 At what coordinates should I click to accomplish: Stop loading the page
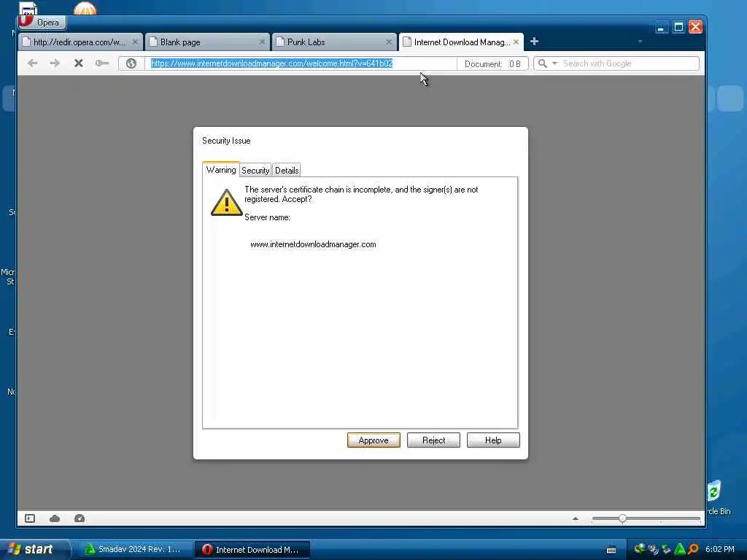(x=79, y=63)
